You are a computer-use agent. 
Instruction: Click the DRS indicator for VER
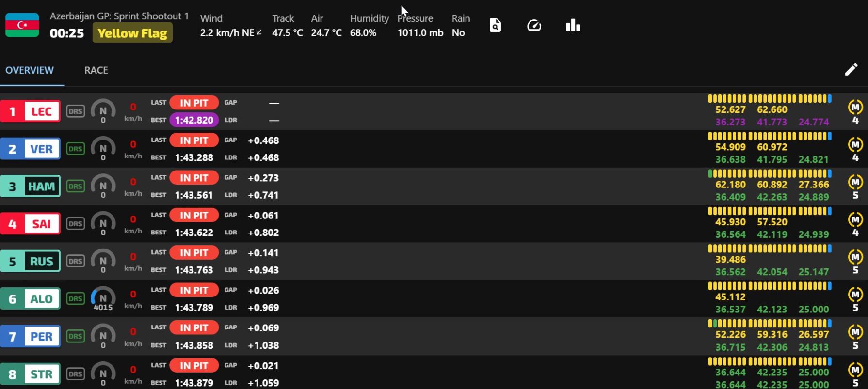pyautogui.click(x=75, y=149)
